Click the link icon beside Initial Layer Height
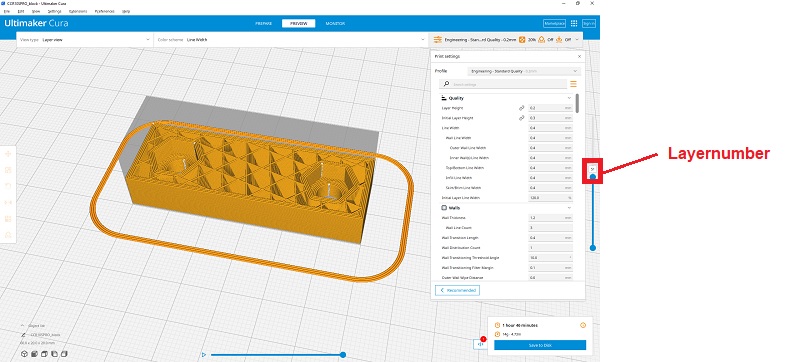 click(x=522, y=118)
